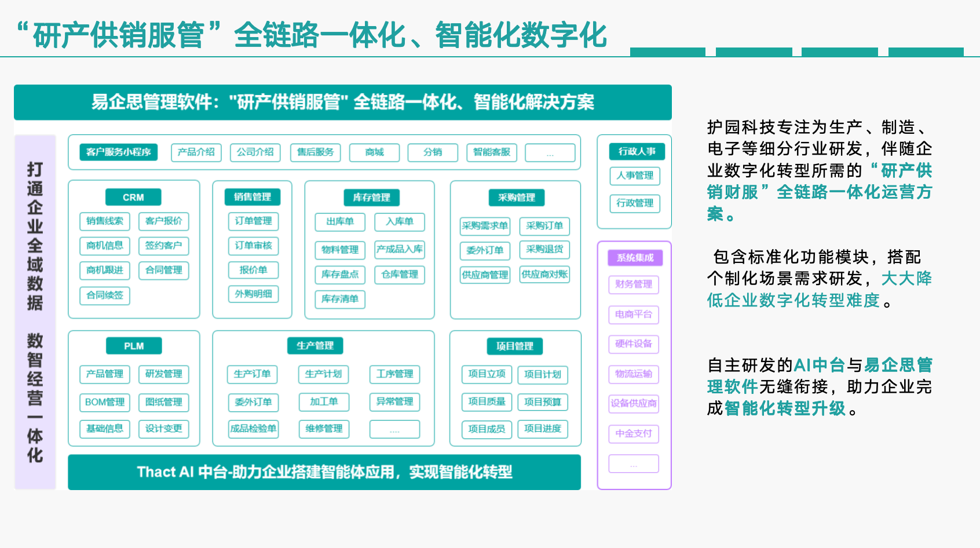Screen dimensions: 980x548
Task: Click the 客户服务小程序 header box
Action: click(119, 152)
